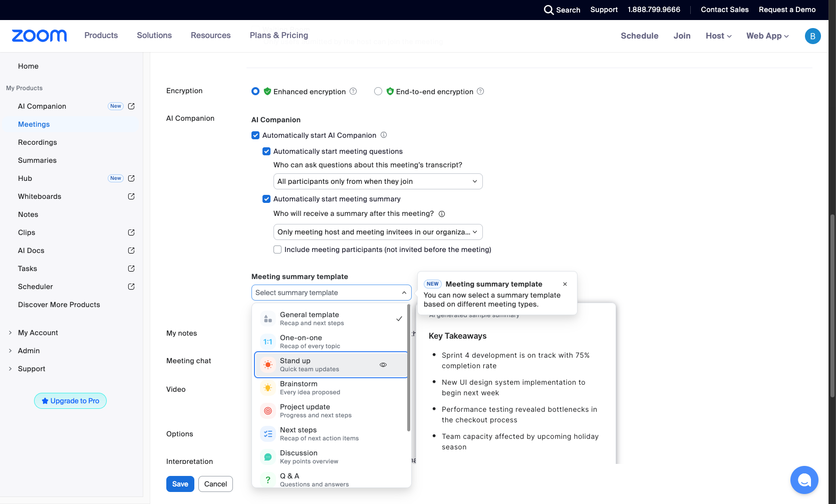
Task: Check Include meeting participants not invited
Action: point(277,249)
